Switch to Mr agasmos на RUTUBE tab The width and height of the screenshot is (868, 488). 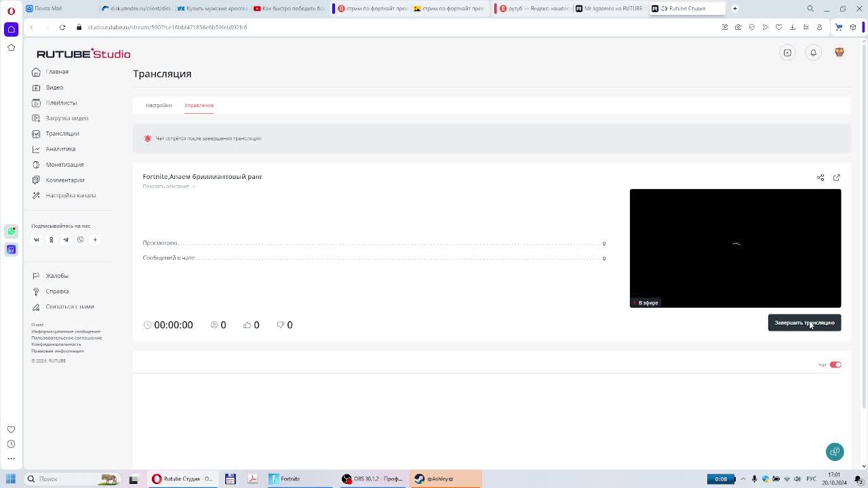(609, 8)
